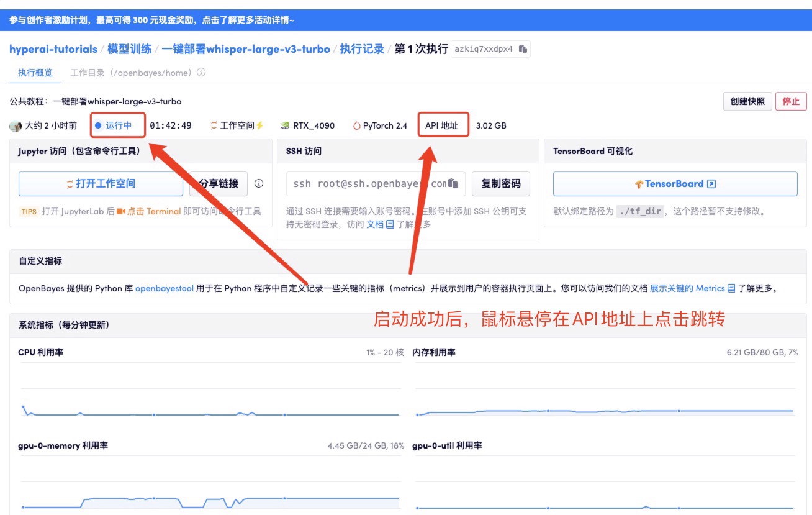Open the 工作目录 (/openbayes/home) tab
The image size is (812, 515).
130,73
